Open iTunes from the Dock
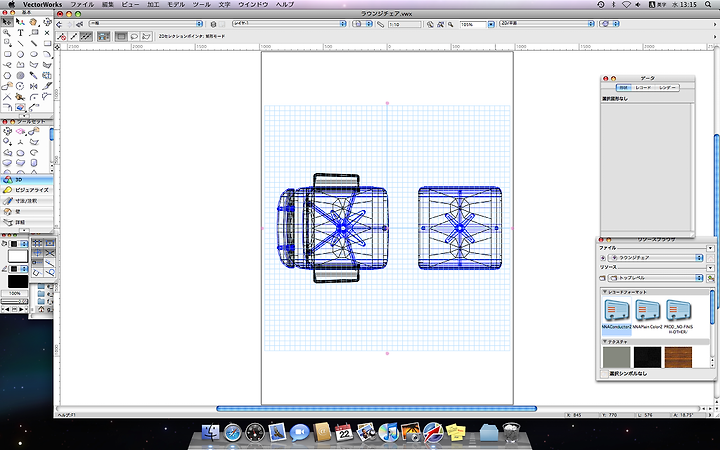 click(388, 433)
